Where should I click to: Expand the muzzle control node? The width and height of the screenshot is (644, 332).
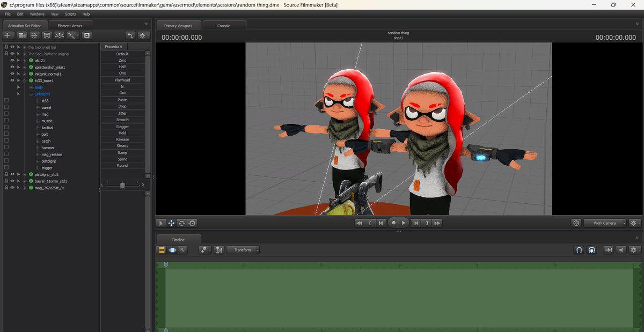coord(38,121)
